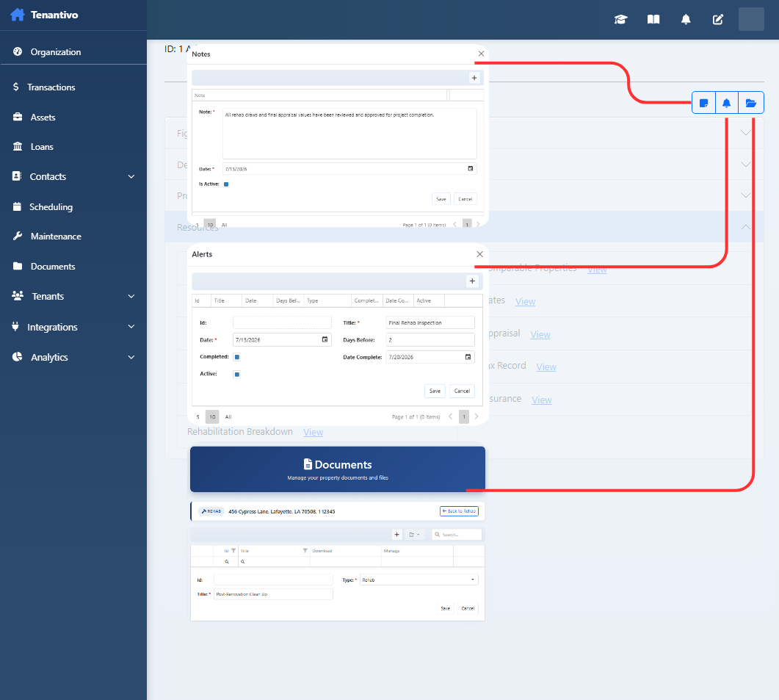Open the notes sticky-note icon button
The width and height of the screenshot is (779, 700).
703,103
